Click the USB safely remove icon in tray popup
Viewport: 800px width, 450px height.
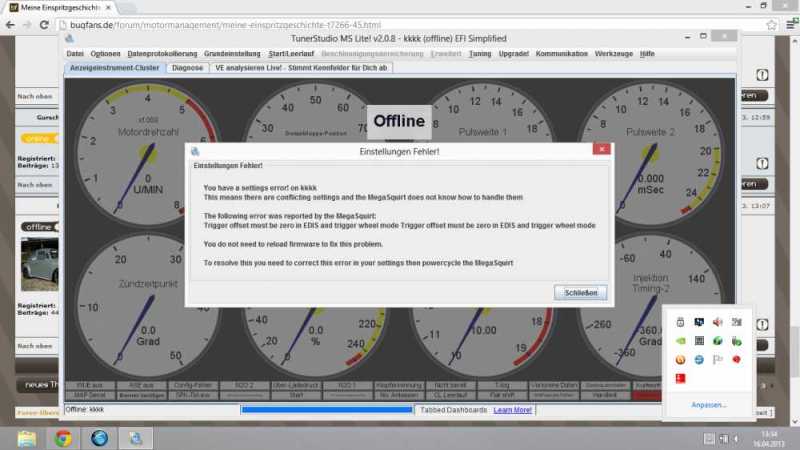pos(681,321)
